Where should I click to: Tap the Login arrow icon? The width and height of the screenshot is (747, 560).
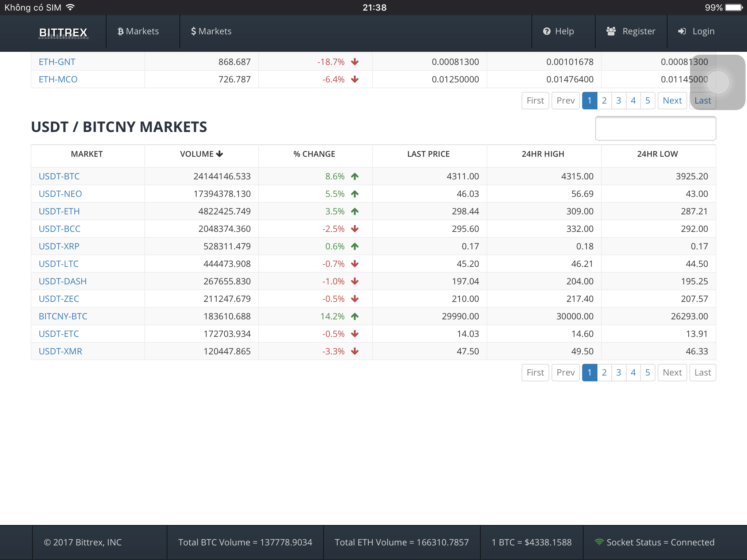pyautogui.click(x=682, y=31)
